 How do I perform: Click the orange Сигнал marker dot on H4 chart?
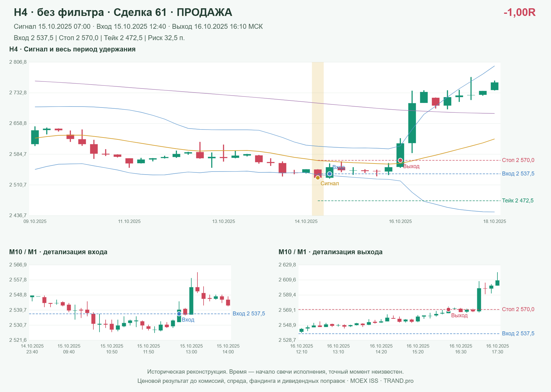318,178
